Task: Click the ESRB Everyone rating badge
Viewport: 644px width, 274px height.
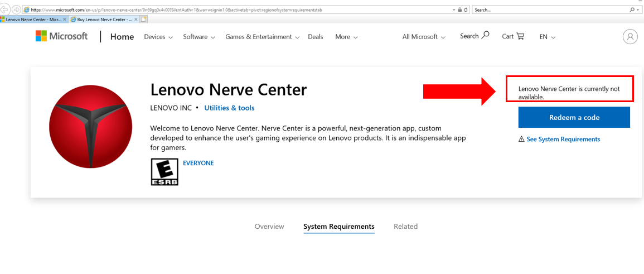Action: click(x=164, y=172)
